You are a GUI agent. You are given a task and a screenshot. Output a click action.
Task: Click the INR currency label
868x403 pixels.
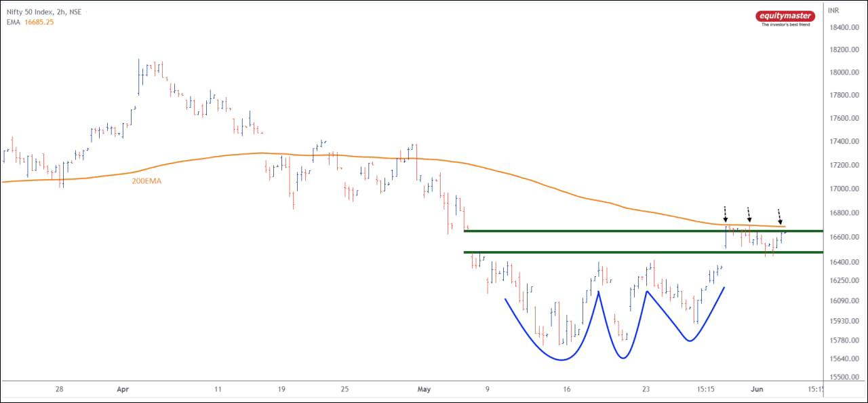pos(833,12)
